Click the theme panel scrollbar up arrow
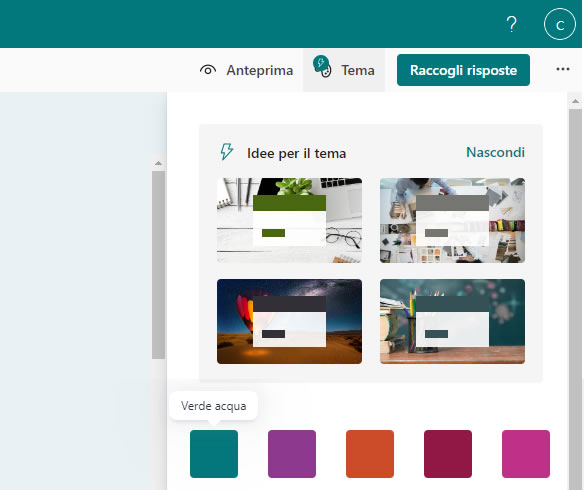 point(575,101)
